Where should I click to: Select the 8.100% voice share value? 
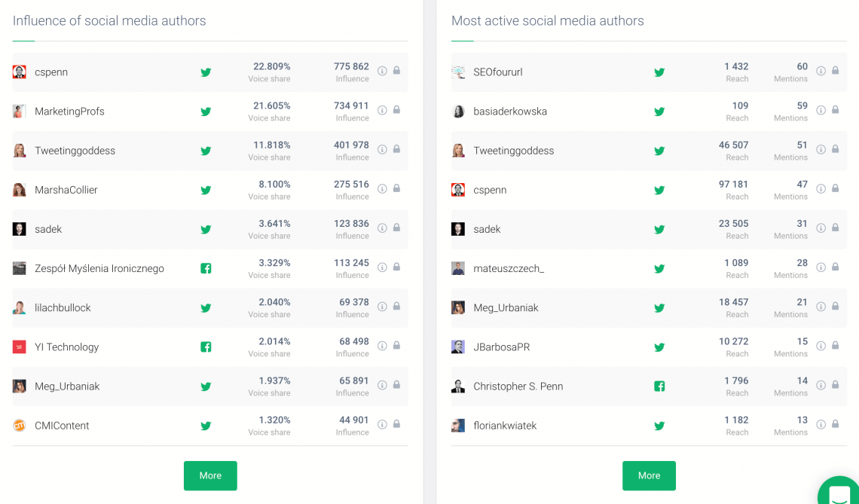point(274,185)
